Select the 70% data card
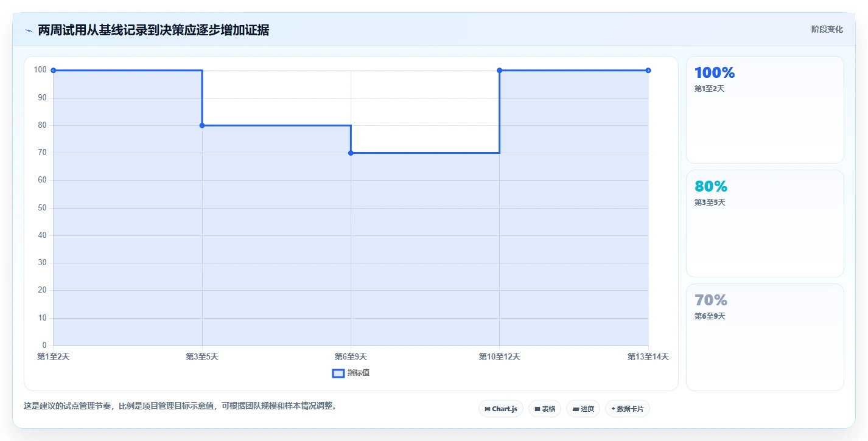This screenshot has height=441, width=868. point(765,338)
